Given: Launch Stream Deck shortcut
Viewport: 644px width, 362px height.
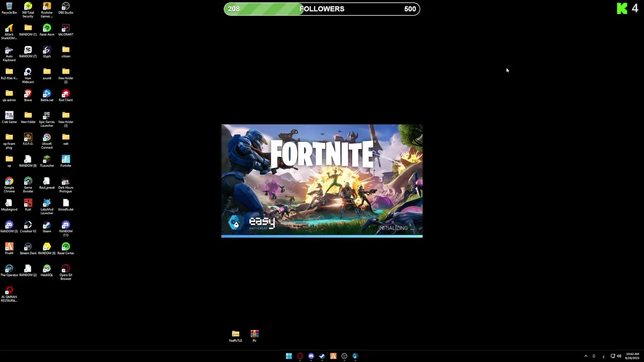Looking at the screenshot, I should [28, 249].
